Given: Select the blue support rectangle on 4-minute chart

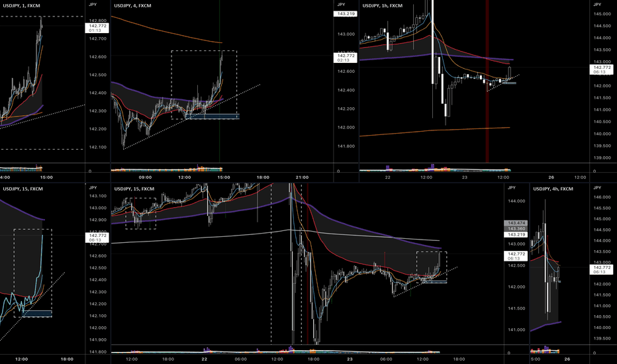Looking at the screenshot, I should pyautogui.click(x=212, y=116).
